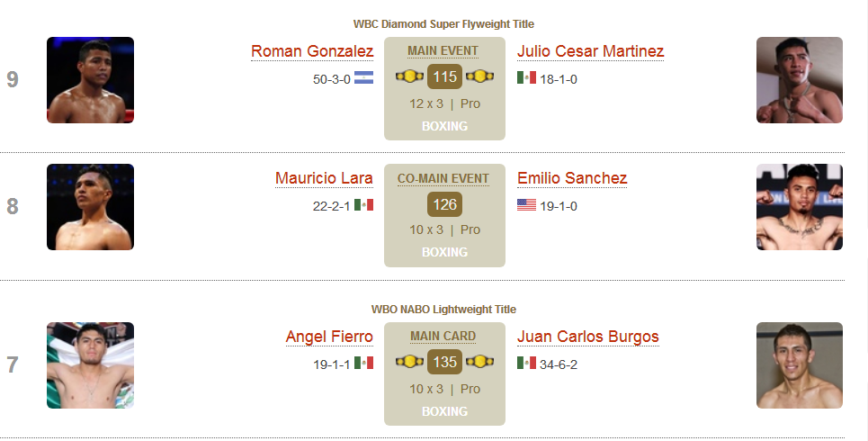Open Emilio Sanchez profile link
Screen dimensions: 868x441
tap(572, 178)
